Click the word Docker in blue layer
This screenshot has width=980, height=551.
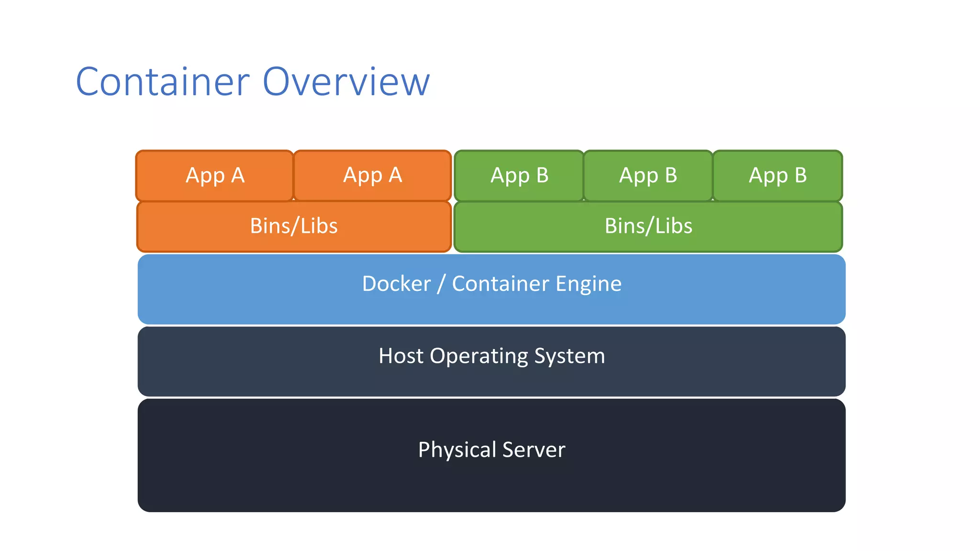pos(396,284)
